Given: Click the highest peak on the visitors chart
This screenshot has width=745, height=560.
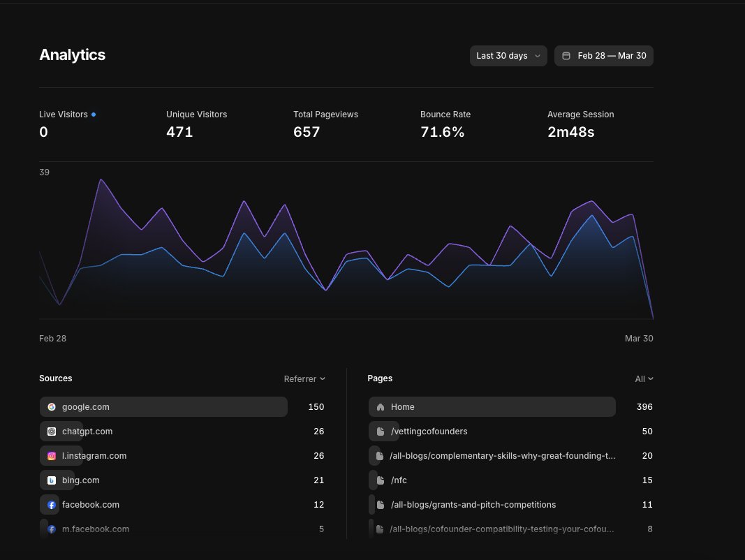Looking at the screenshot, I should click(x=102, y=180).
